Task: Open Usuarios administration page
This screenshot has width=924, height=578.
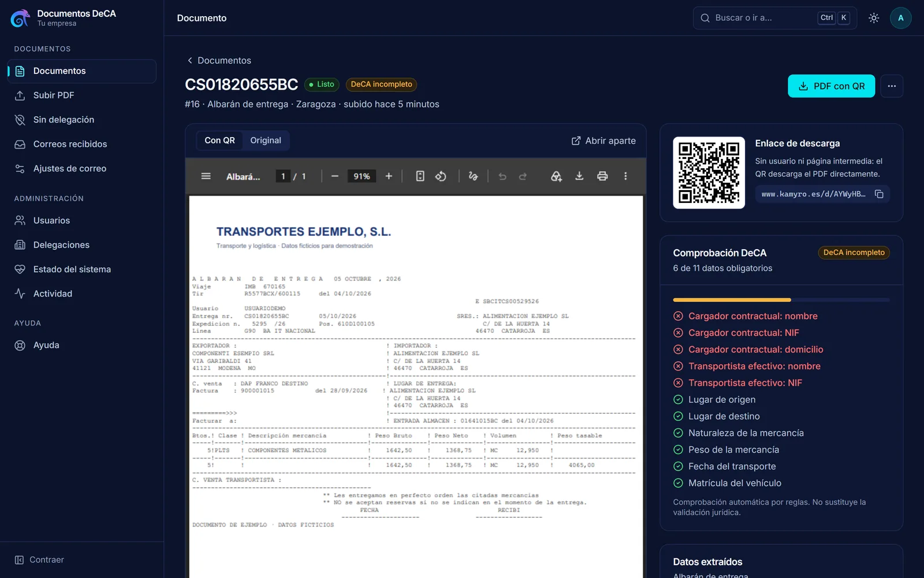Action: (81, 220)
